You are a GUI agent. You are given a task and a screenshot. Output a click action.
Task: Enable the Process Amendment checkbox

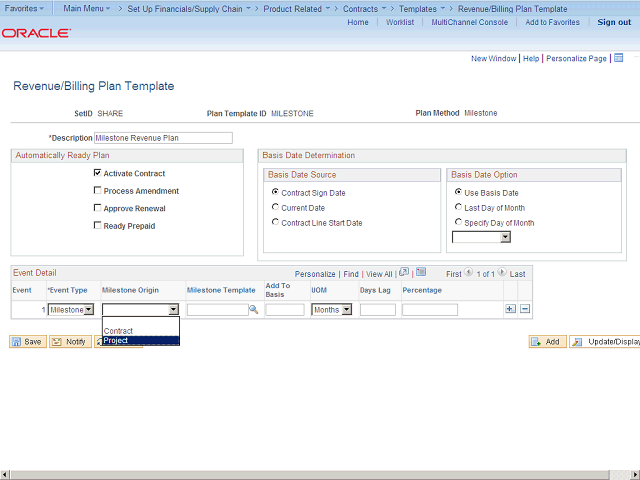tap(97, 190)
